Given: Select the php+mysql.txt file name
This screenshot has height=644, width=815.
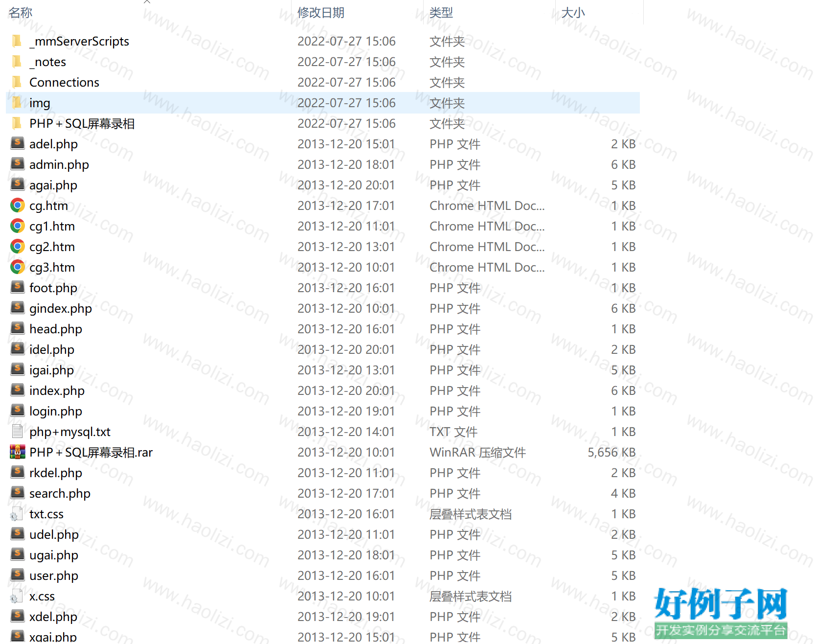Looking at the screenshot, I should pos(70,432).
